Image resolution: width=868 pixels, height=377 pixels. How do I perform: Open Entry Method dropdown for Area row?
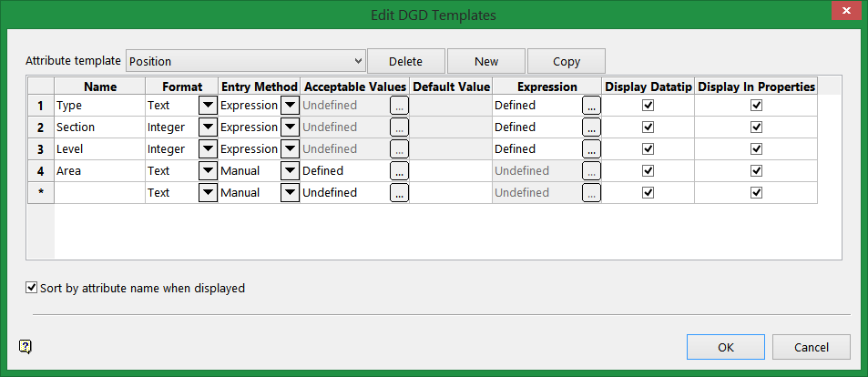click(x=290, y=170)
